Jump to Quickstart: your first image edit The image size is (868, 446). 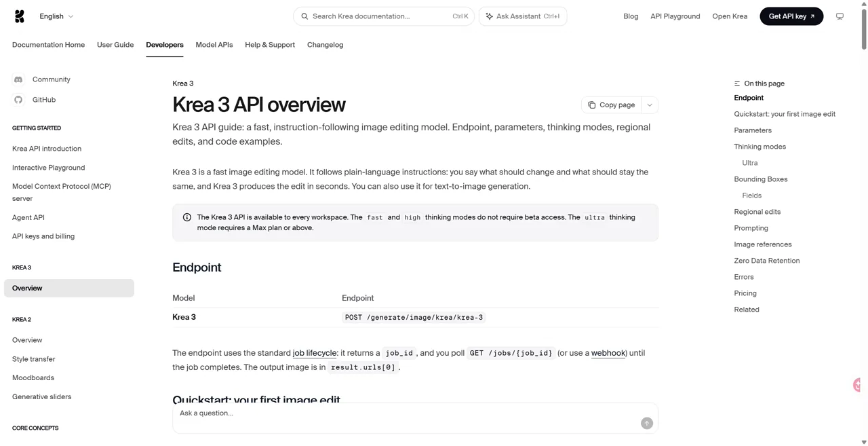coord(785,114)
